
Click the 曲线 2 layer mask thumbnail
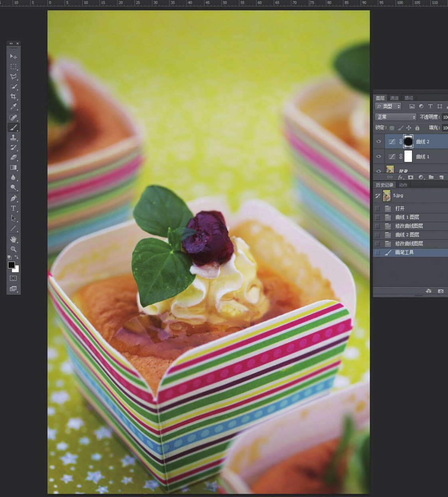(408, 142)
